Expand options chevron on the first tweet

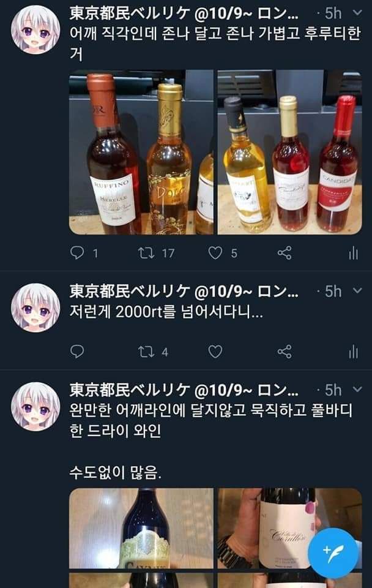358,13
